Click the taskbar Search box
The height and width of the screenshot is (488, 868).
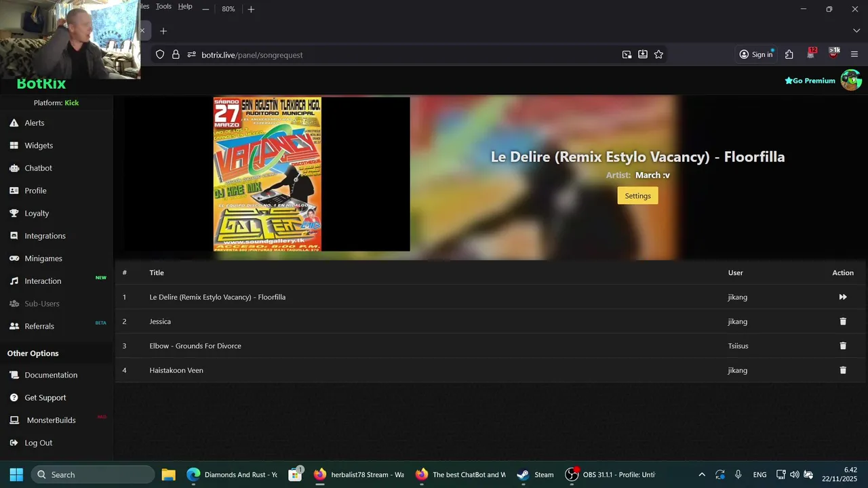coord(92,474)
